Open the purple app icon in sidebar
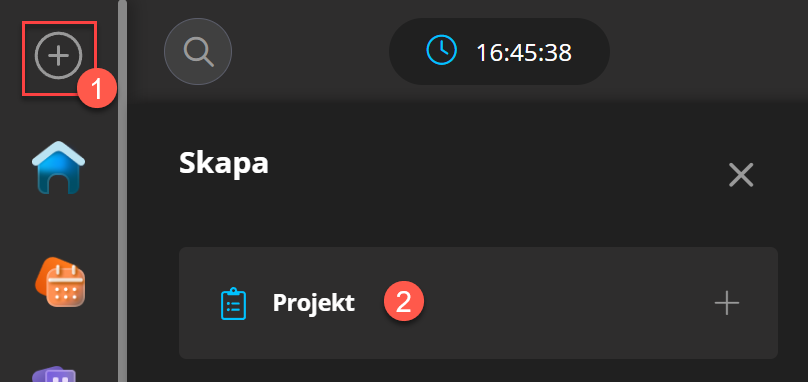This screenshot has width=808, height=382. [55, 375]
